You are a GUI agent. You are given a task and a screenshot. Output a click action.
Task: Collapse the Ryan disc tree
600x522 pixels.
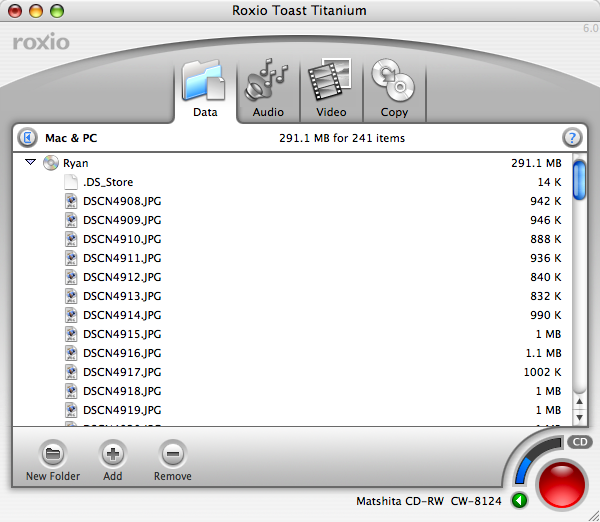31,163
